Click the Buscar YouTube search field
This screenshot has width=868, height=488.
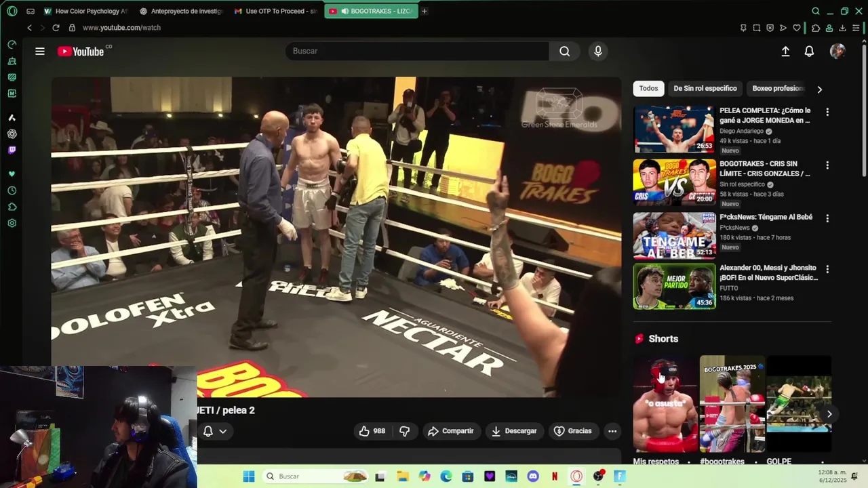417,52
